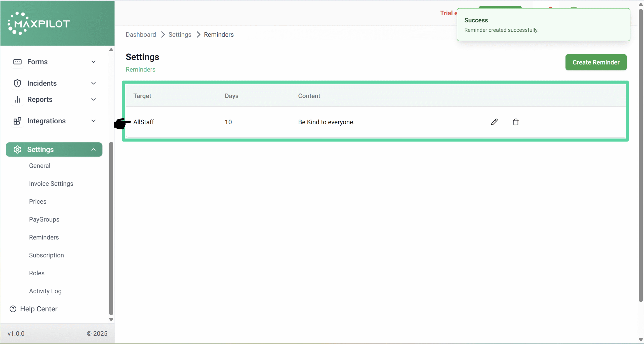Click the Integrations blocks icon
Screen dimensions: 644x344
[17, 121]
